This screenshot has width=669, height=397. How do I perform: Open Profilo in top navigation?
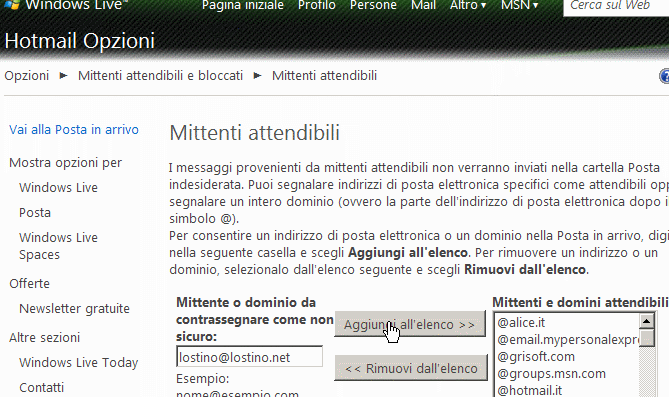pos(317,5)
